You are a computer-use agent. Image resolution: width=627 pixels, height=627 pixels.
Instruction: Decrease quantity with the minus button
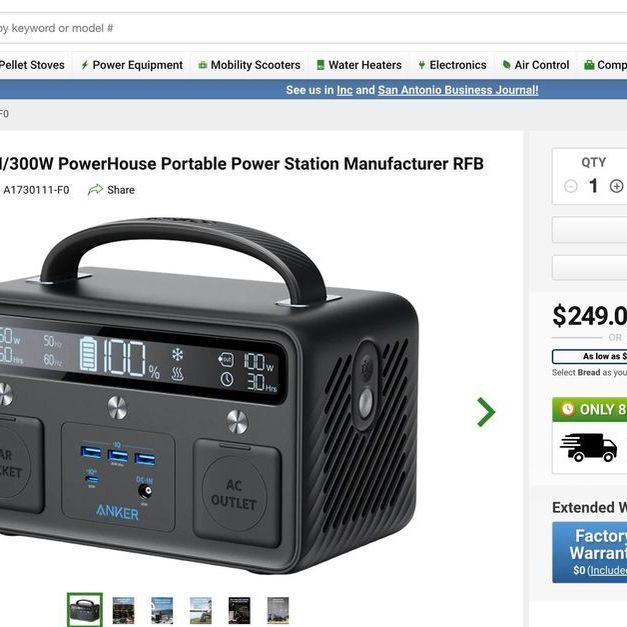point(571,186)
